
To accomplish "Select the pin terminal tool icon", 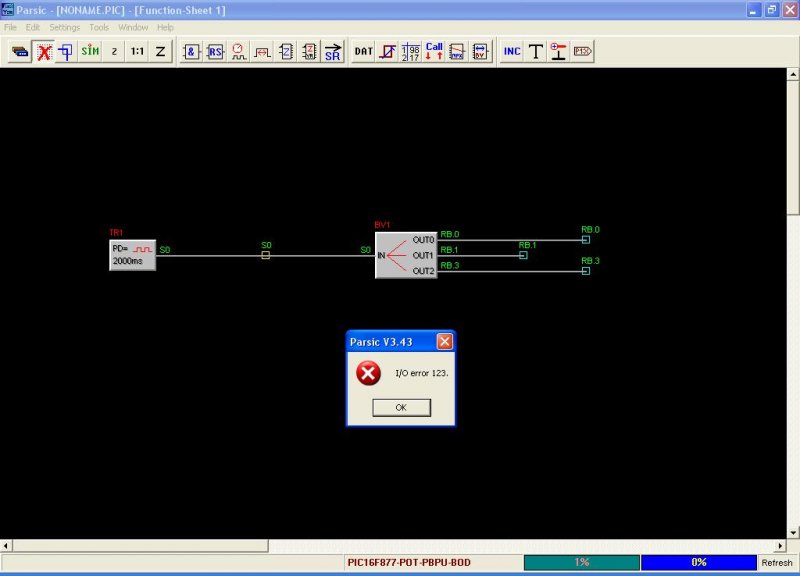I will click(559, 51).
